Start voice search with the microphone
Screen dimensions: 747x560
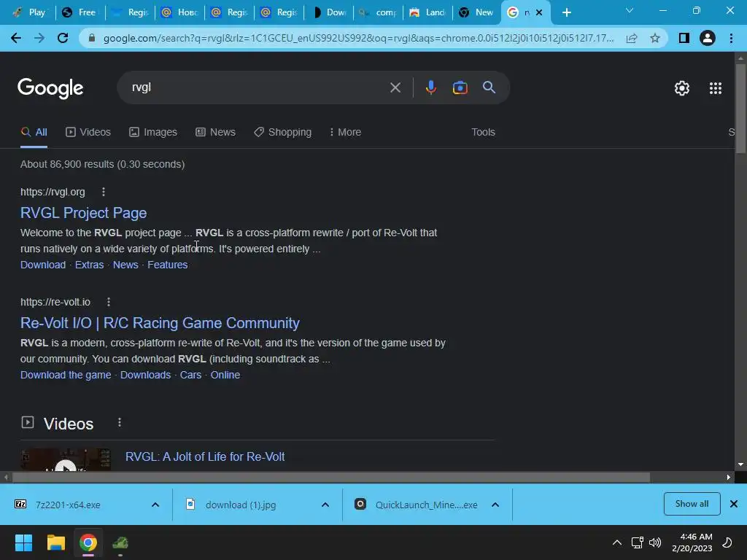pyautogui.click(x=430, y=87)
